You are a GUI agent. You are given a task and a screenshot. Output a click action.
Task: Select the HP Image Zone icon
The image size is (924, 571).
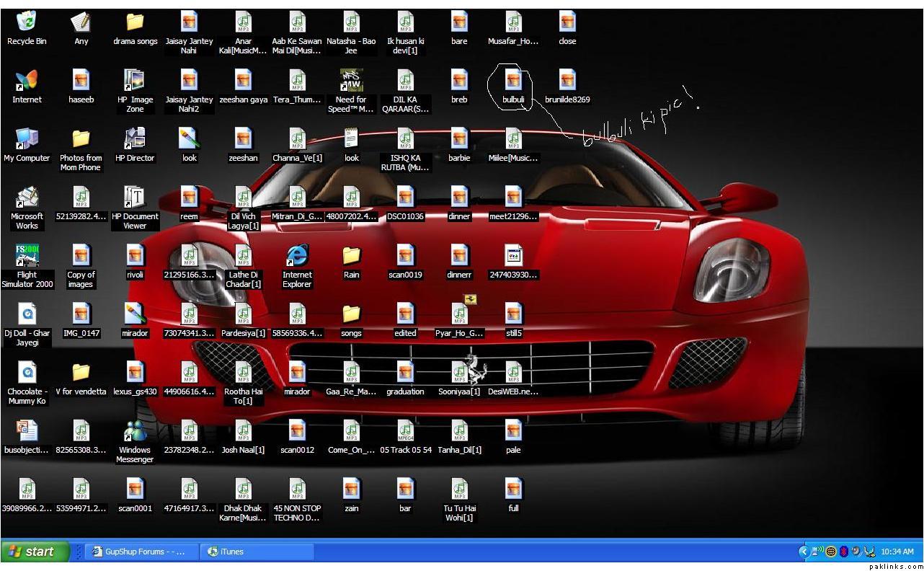[135, 81]
